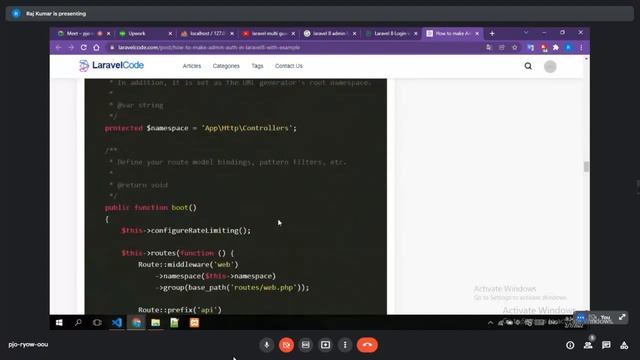Close the localhost tab
This screenshot has height=360, width=640.
232,33
